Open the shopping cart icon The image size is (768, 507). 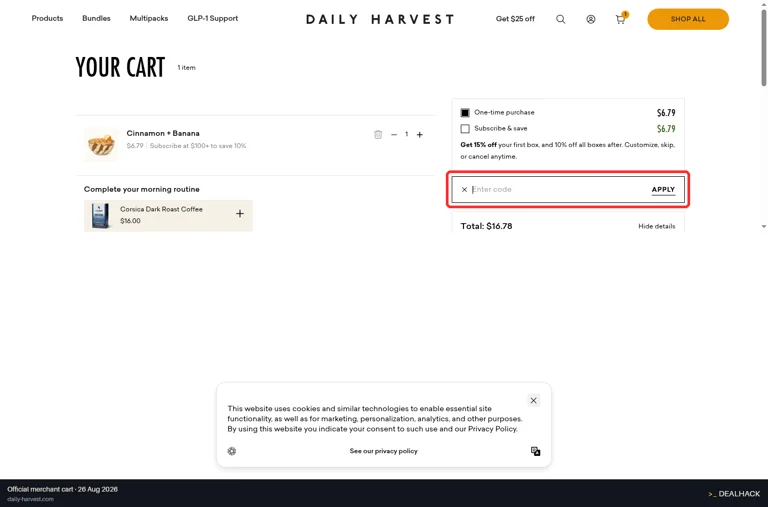coord(621,19)
